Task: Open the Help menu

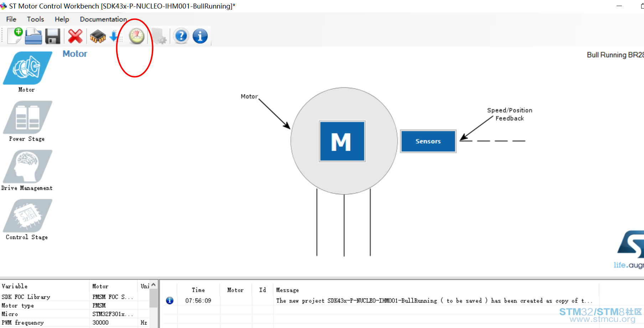Action: point(62,19)
